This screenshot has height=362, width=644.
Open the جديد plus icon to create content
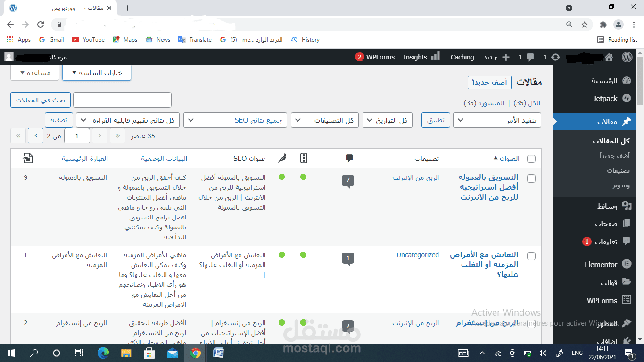click(505, 57)
